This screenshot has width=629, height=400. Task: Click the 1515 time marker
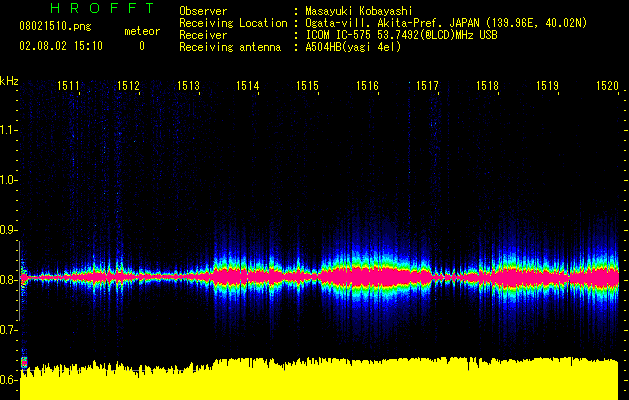(x=307, y=86)
